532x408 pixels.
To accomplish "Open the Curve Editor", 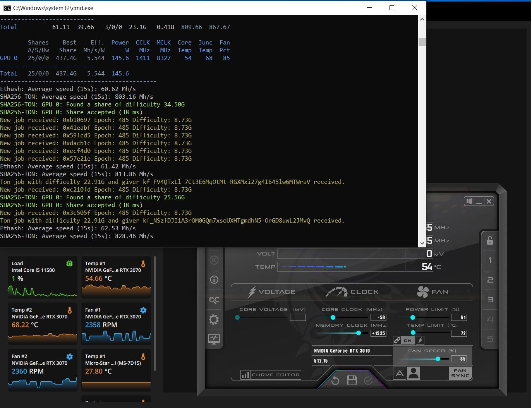I will 271,375.
